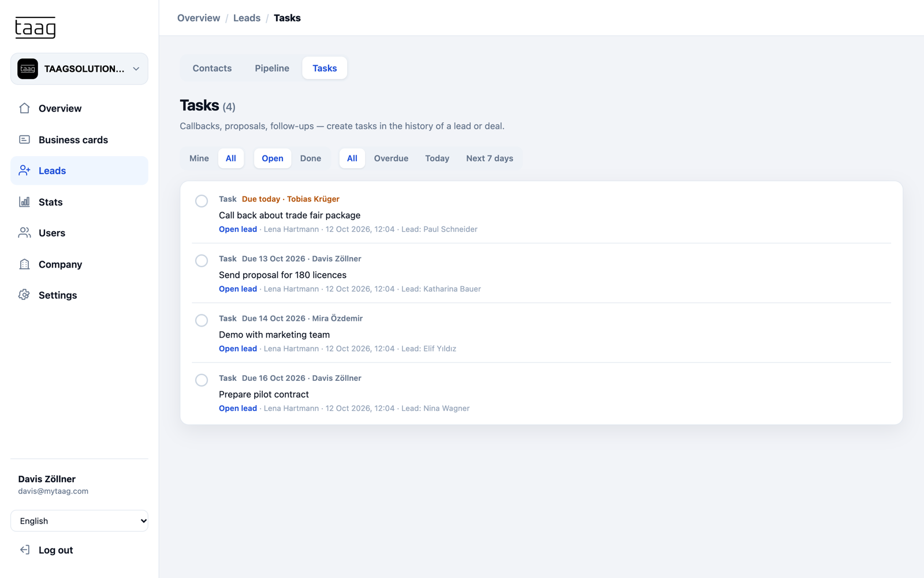Filter by Overdue tasks

[391, 158]
